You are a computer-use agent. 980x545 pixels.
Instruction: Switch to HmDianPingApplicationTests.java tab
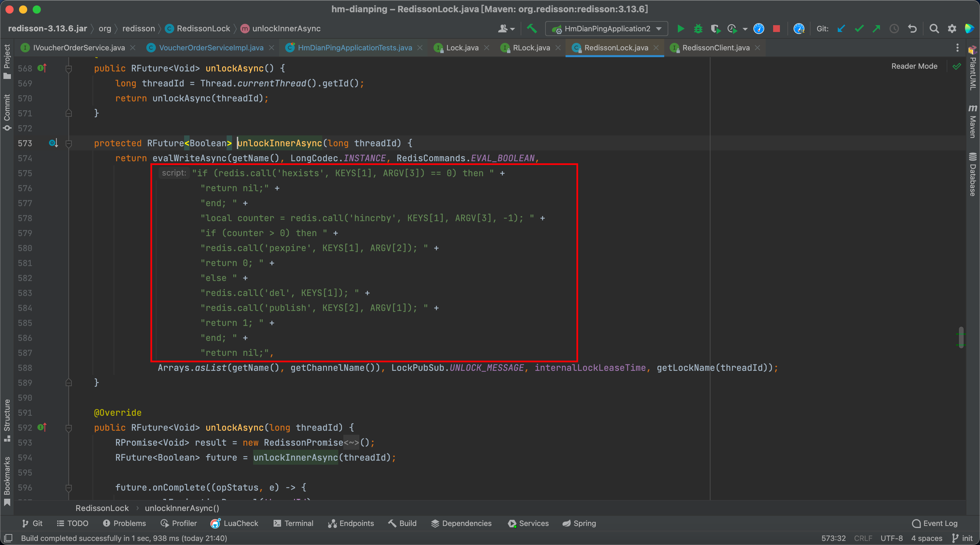tap(355, 48)
